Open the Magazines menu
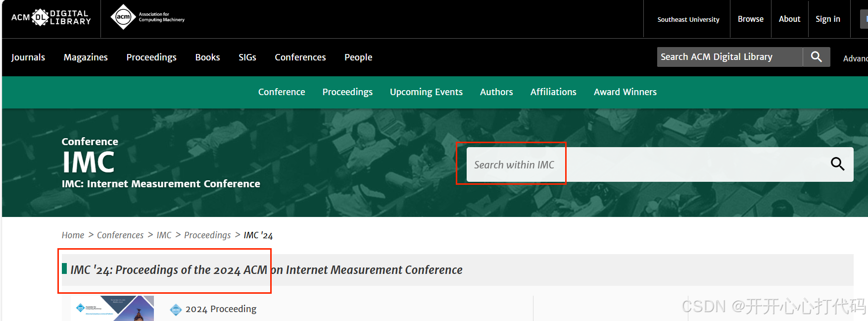 point(86,57)
